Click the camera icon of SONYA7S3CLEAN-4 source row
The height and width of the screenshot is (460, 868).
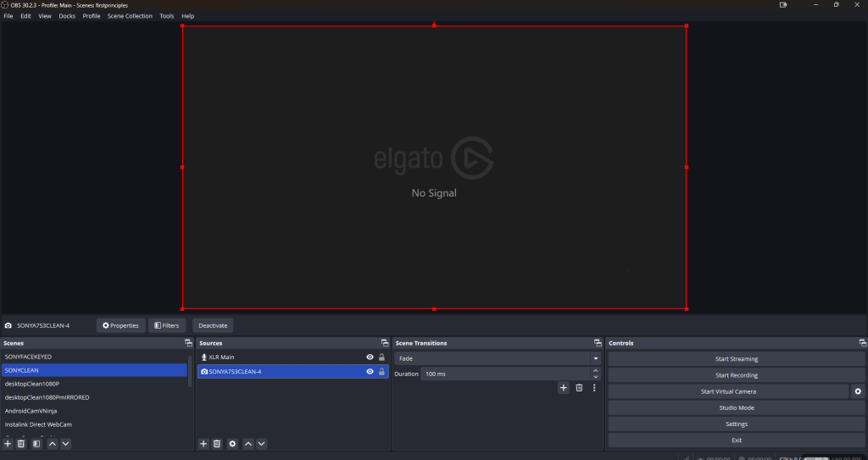pyautogui.click(x=204, y=371)
